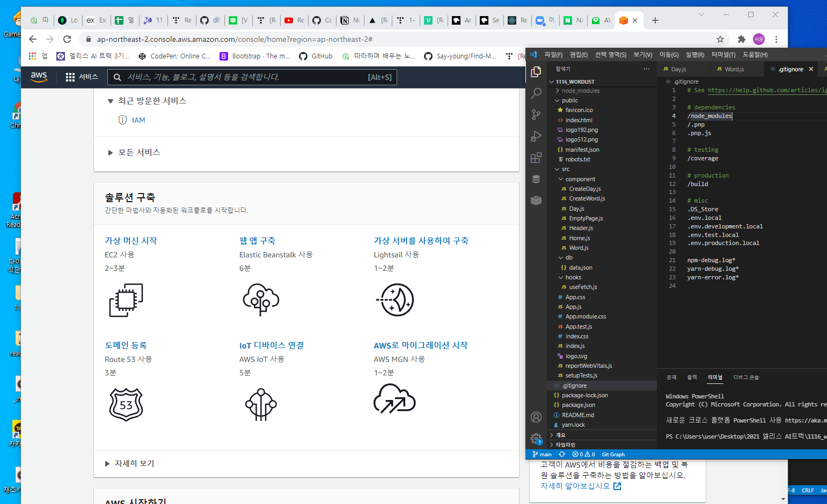Click the EC2 virtual machine icon

coord(126,300)
